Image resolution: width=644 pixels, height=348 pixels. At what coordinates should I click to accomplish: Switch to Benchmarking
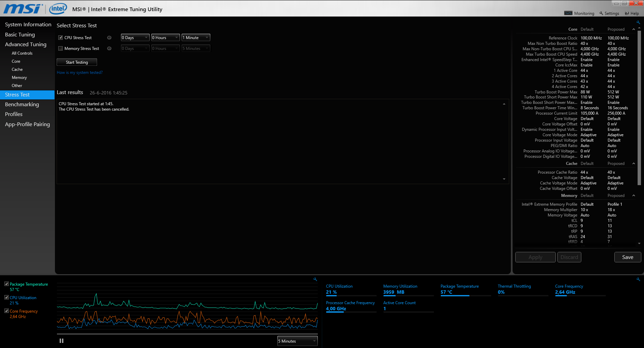[x=22, y=105]
